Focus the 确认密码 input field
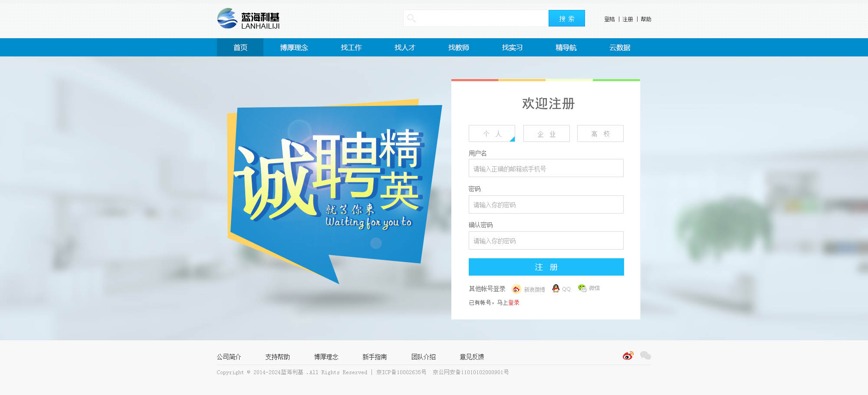The image size is (868, 395). pyautogui.click(x=546, y=240)
